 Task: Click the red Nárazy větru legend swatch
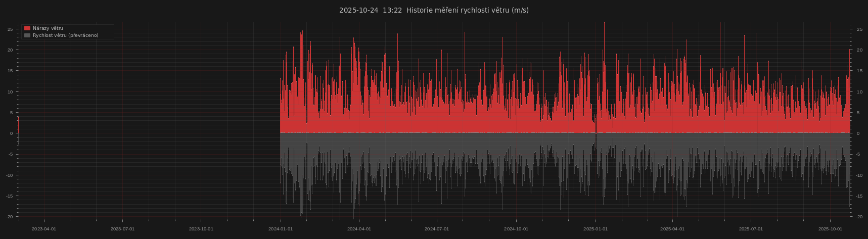point(27,28)
